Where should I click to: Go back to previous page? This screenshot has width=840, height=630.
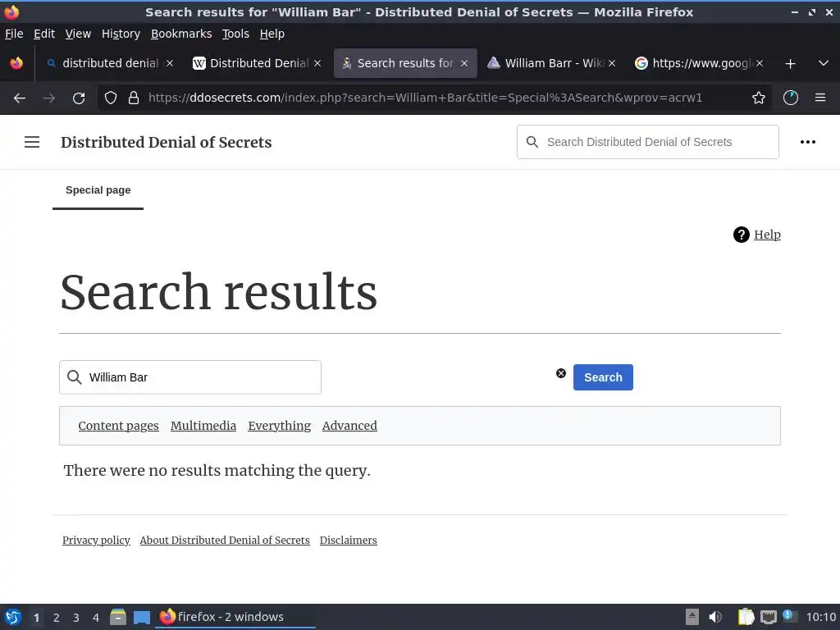(x=20, y=98)
